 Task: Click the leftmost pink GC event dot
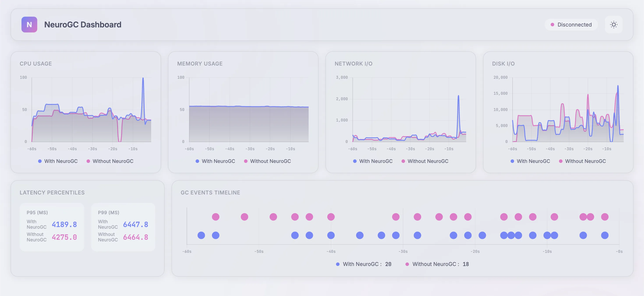coord(216,217)
